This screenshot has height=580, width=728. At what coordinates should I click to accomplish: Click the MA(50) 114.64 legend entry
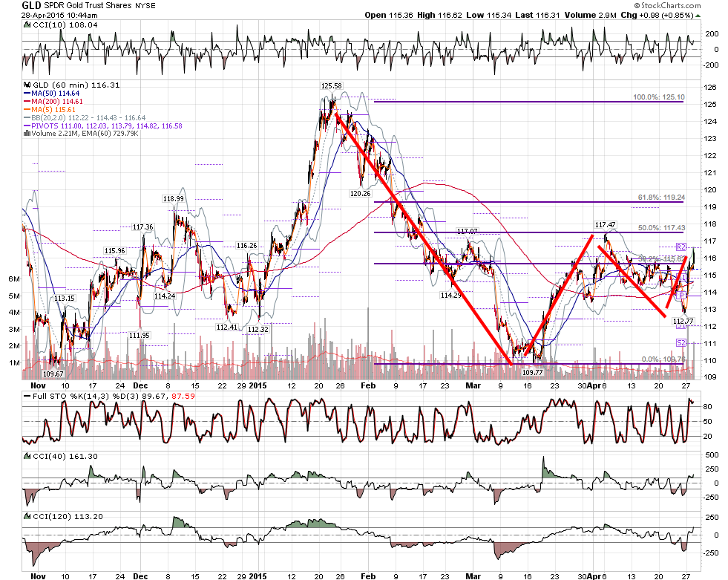pyautogui.click(x=55, y=94)
